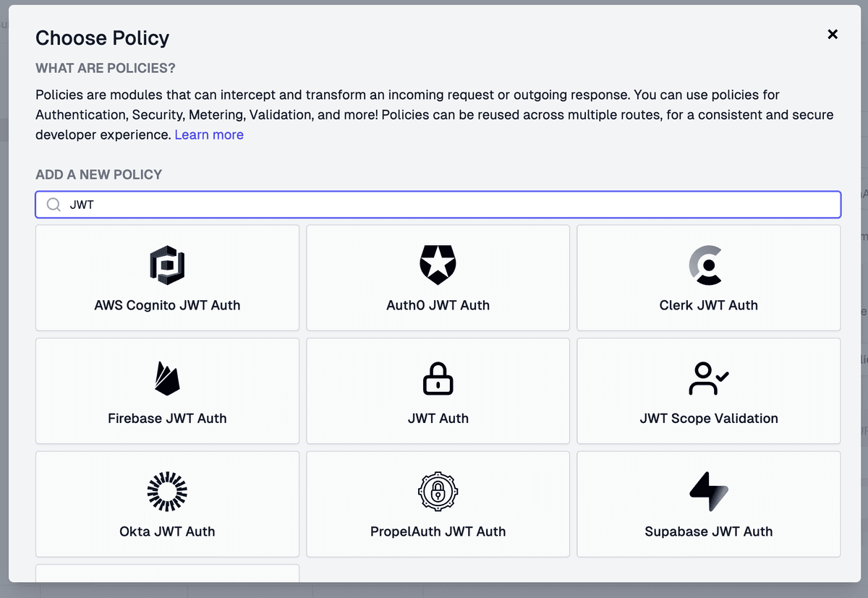Pick the Clerk JWT Auth label
868x598 pixels.
coord(708,305)
